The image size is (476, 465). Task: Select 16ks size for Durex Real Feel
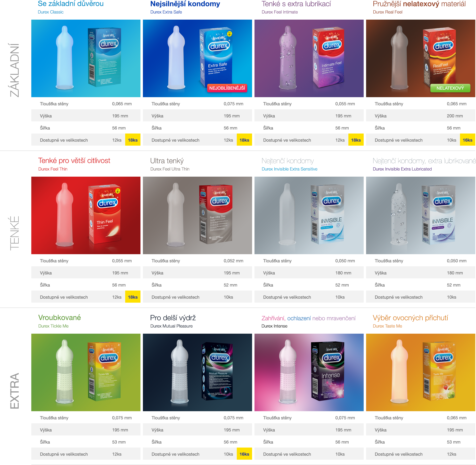pos(468,140)
